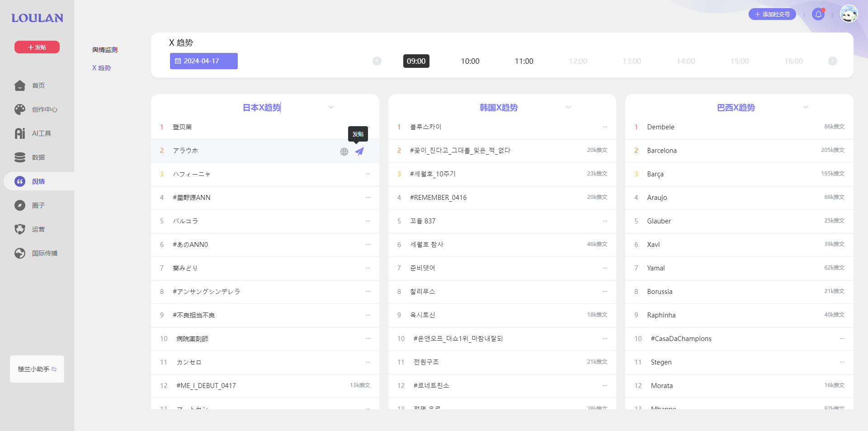Click the red 发贴 post button
This screenshot has height=431, width=868.
click(x=37, y=47)
